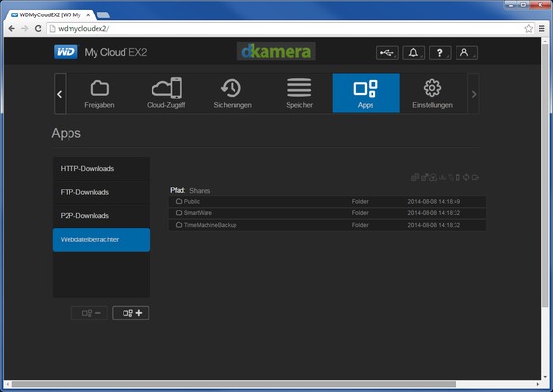Open the Public folder row
This screenshot has height=392, width=553.
[x=327, y=202]
